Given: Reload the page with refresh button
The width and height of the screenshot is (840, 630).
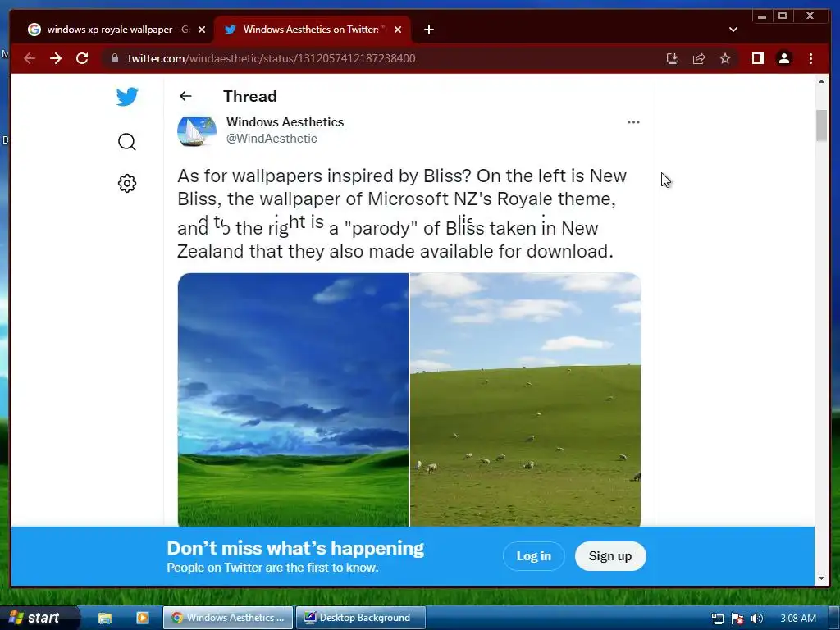Looking at the screenshot, I should (82, 58).
